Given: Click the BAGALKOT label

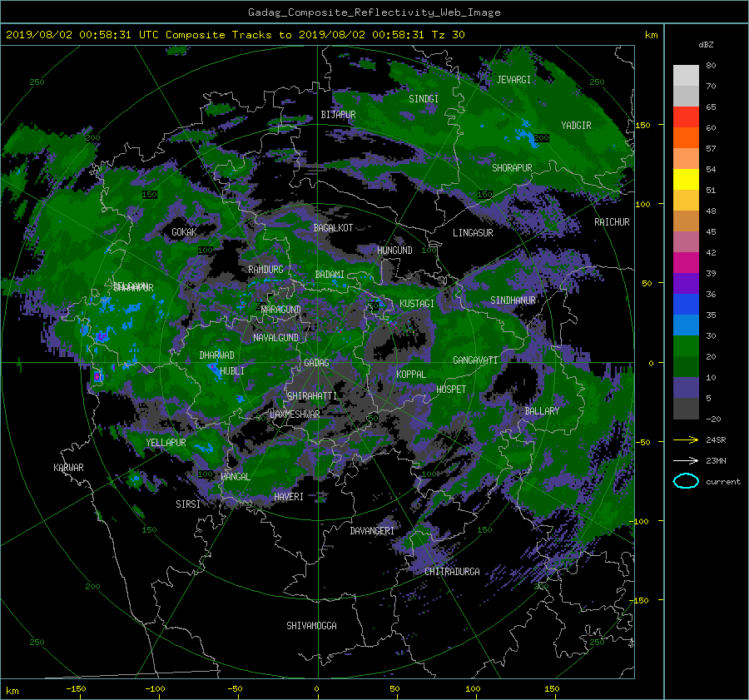Looking at the screenshot, I should [333, 228].
